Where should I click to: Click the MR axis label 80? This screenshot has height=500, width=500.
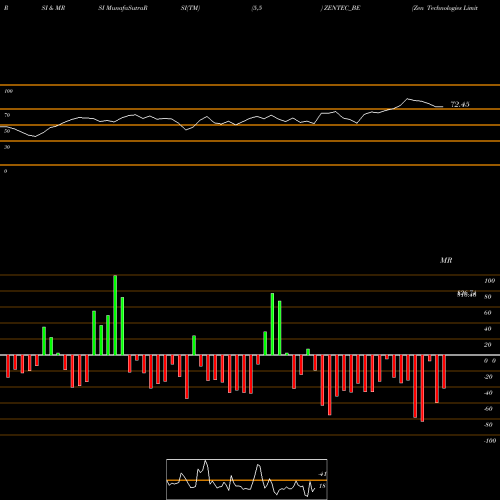click(487, 297)
